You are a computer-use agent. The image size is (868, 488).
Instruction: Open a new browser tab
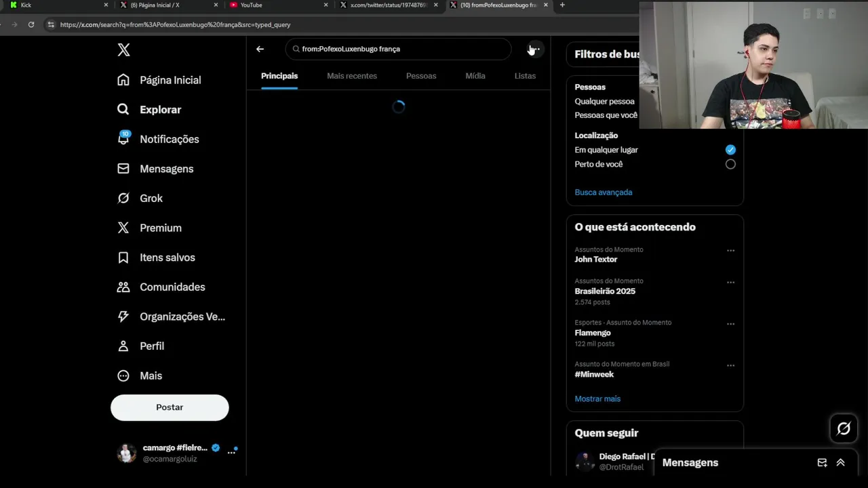562,5
